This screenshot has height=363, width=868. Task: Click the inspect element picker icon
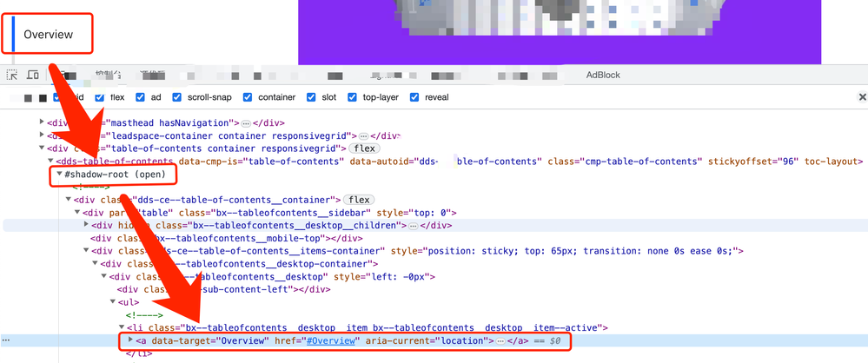12,76
